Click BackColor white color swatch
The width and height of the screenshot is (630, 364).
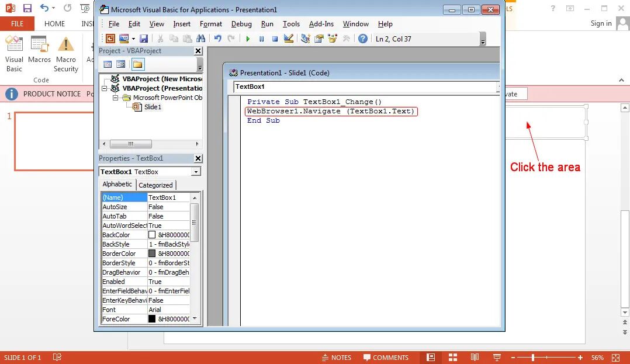pos(152,235)
